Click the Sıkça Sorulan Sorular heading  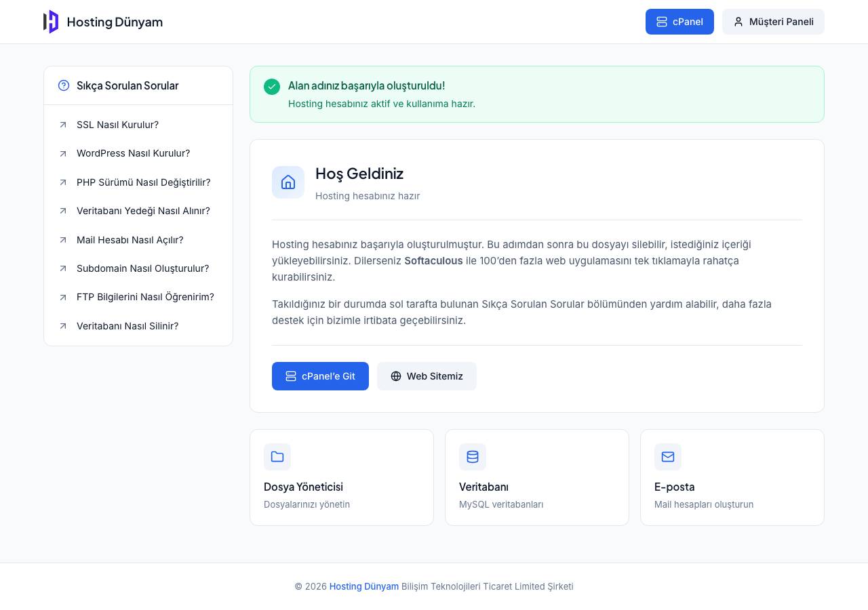(x=127, y=85)
